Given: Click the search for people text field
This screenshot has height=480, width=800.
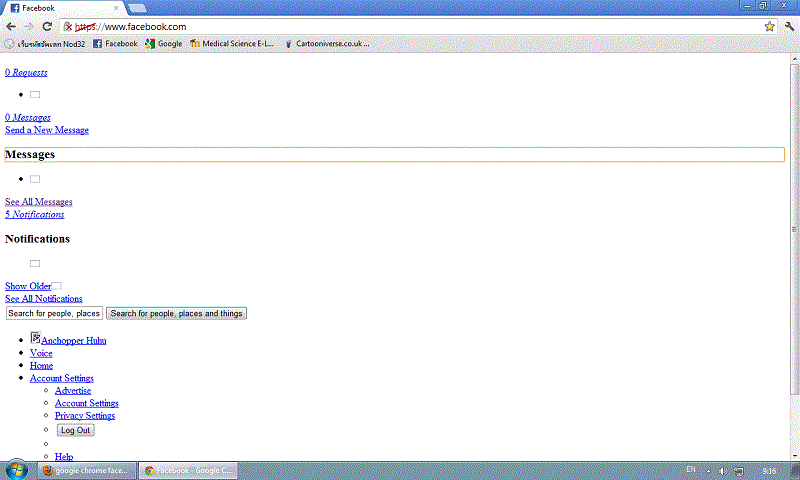Looking at the screenshot, I should [x=54, y=313].
